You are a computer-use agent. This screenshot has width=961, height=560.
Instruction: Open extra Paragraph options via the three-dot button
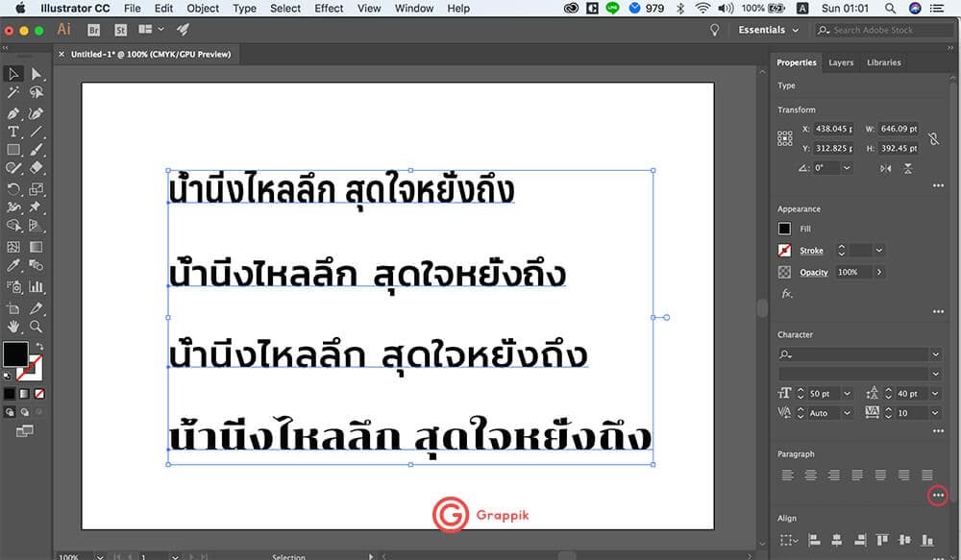[x=938, y=495]
